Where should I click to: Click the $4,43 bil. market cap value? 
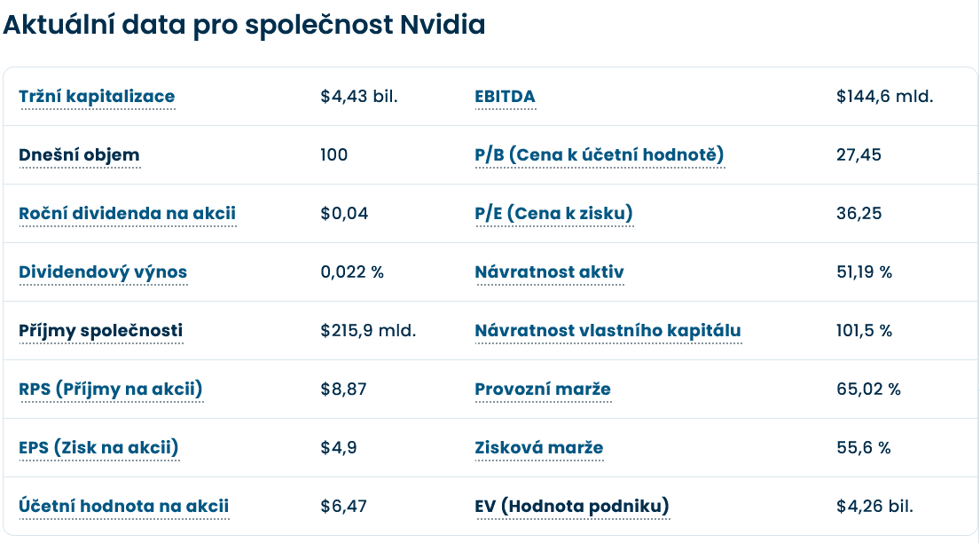pyautogui.click(x=359, y=97)
